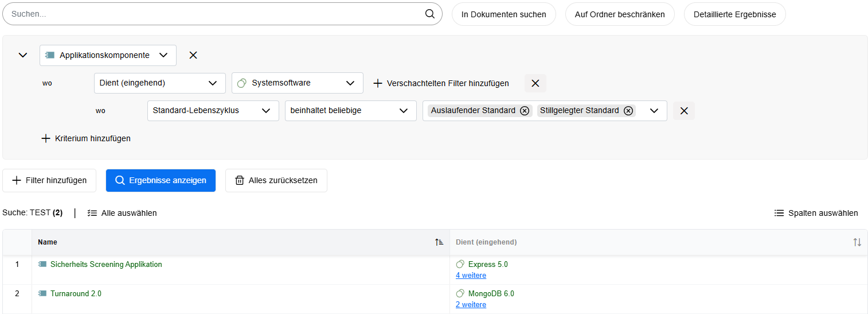Image resolution: width=868 pixels, height=314 pixels.
Task: Remove the Stillgelegter Standard tag
Action: (628, 111)
